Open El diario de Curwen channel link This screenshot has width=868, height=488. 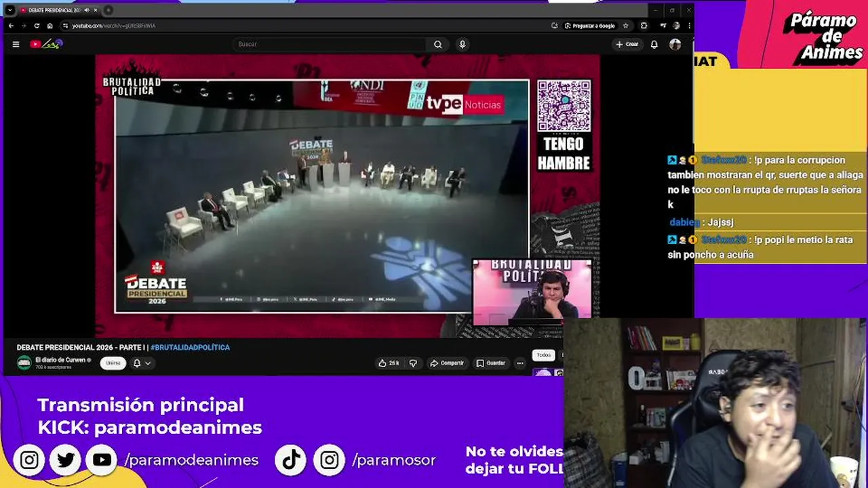tap(60, 360)
